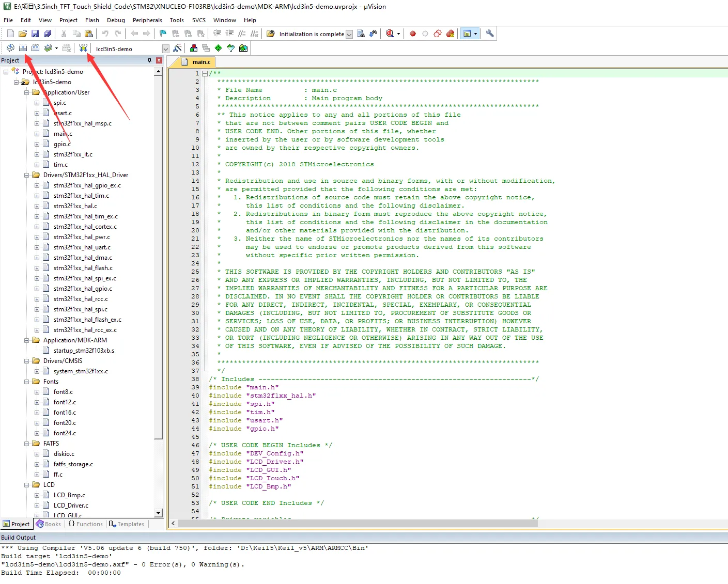728x584 pixels.
Task: Select the main.c editor tab
Action: 196,62
